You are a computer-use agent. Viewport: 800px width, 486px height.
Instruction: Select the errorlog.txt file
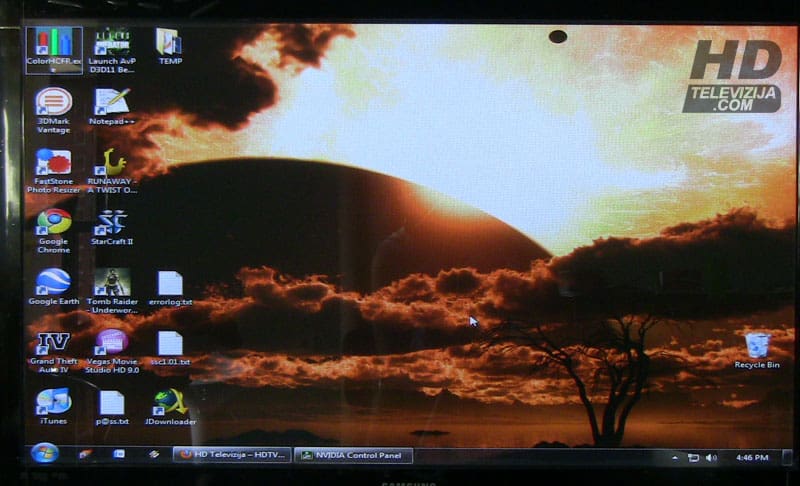click(x=170, y=284)
